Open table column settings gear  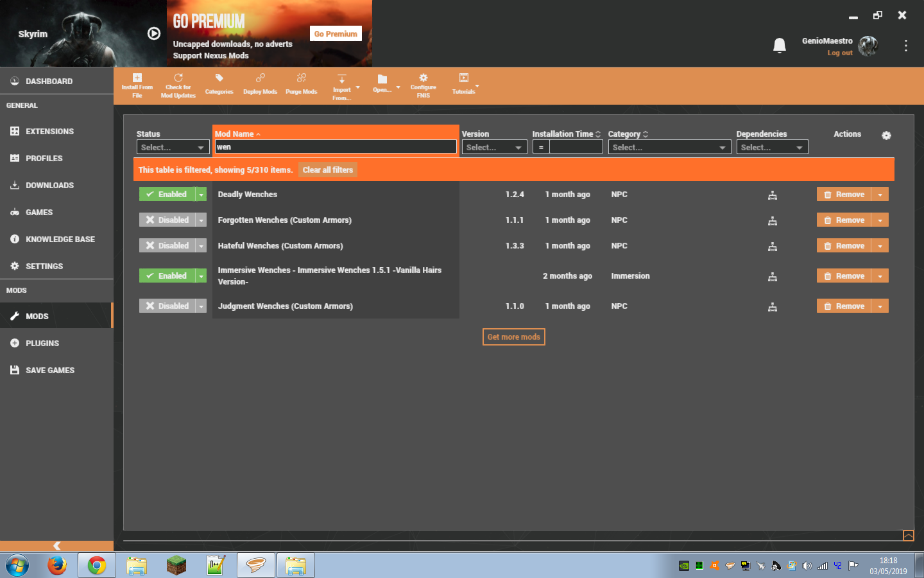click(886, 136)
